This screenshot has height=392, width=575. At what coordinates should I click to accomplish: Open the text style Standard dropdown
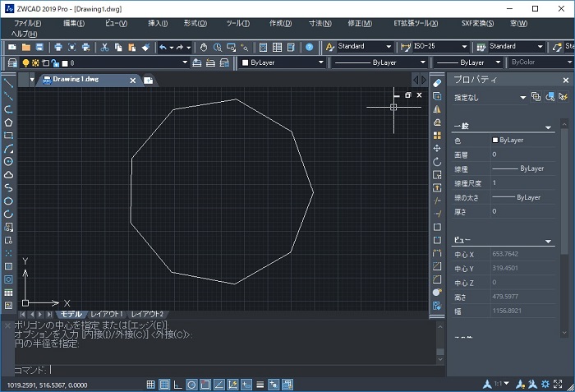pos(389,47)
